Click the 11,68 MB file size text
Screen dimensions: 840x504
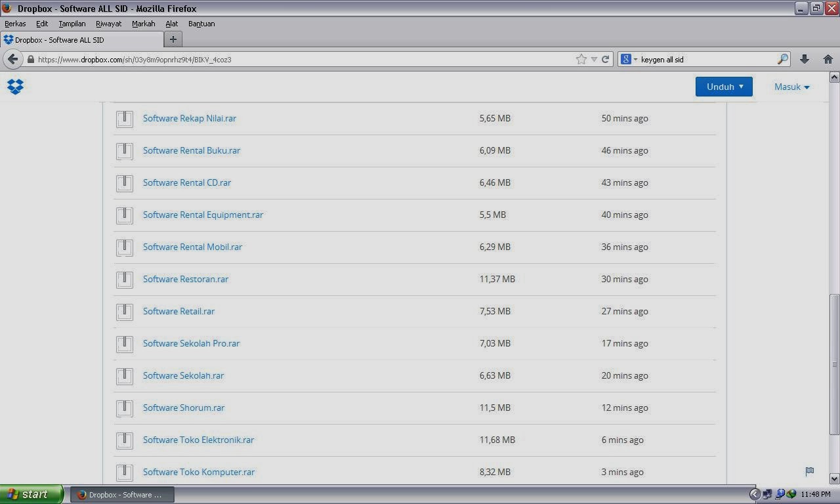pyautogui.click(x=497, y=440)
